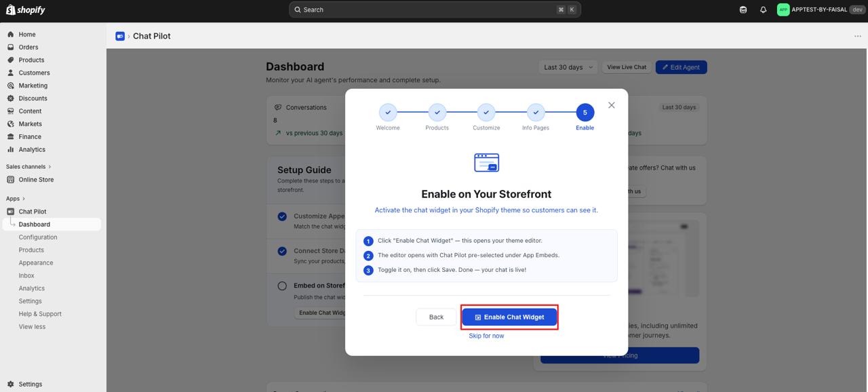Screen dimensions: 868x392
Task: Open Help & Support under Chat Pilot
Action: coord(40,314)
